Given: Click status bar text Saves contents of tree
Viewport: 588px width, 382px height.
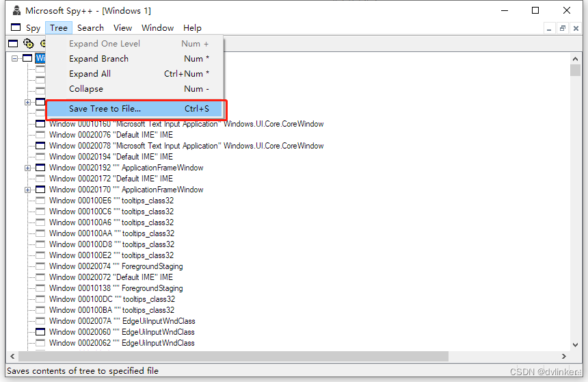Looking at the screenshot, I should point(83,371).
